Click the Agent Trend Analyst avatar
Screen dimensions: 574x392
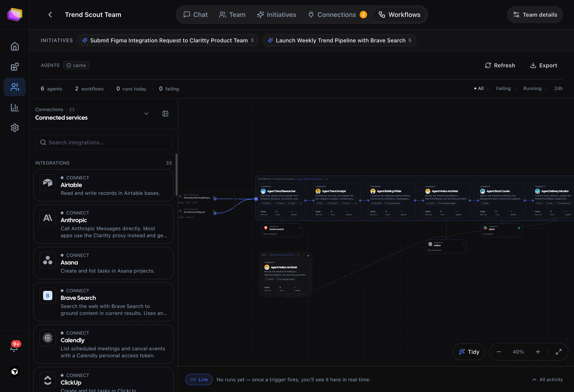(x=318, y=191)
